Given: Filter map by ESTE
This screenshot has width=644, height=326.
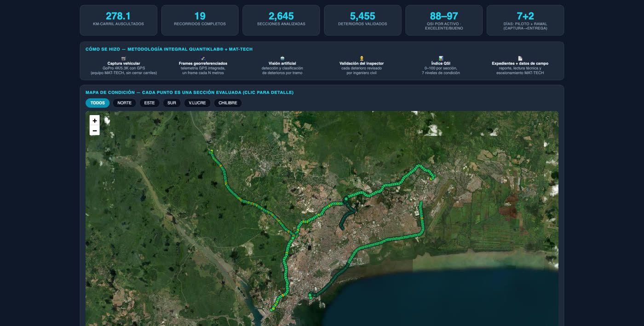Looking at the screenshot, I should [x=149, y=103].
